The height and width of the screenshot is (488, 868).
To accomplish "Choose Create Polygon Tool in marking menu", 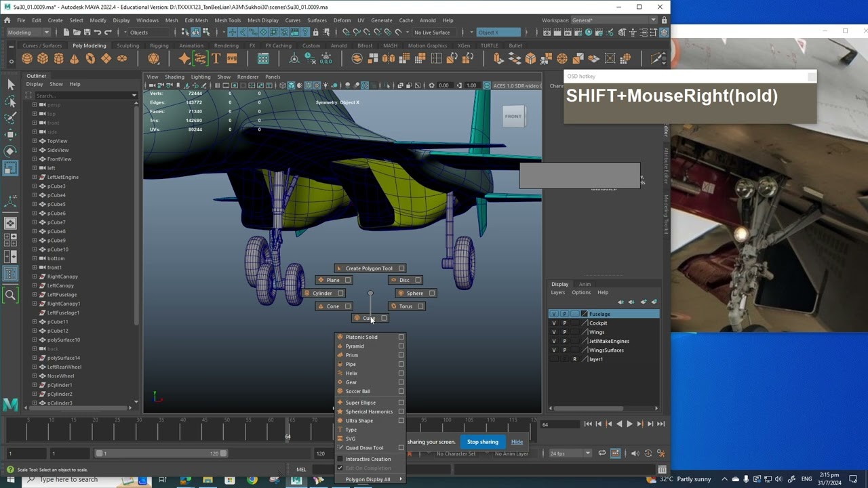I will (369, 268).
